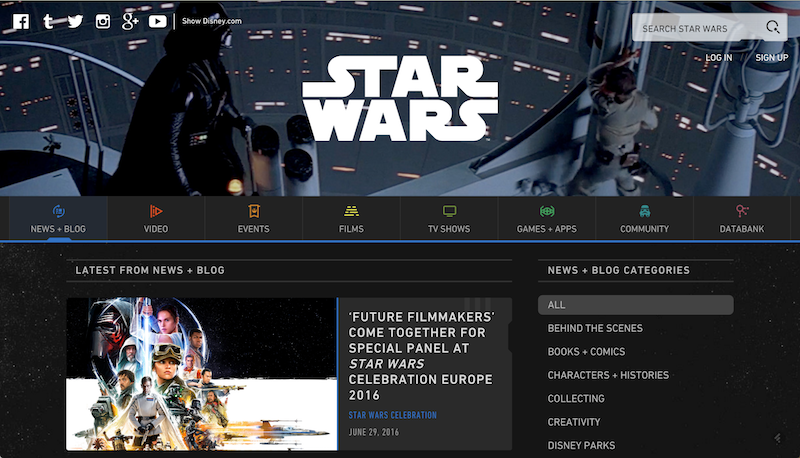Click the Star Wars Celebration tag

[x=392, y=415]
